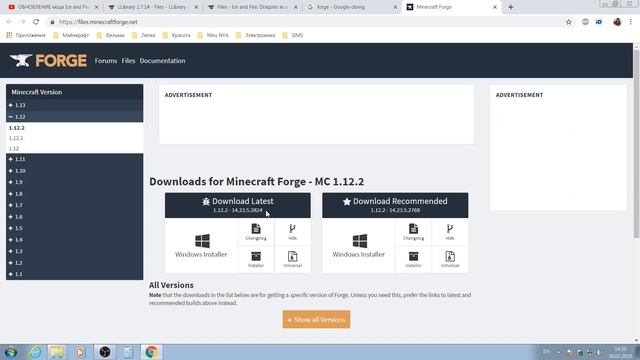The height and width of the screenshot is (360, 640).
Task: Expand Minecraft version 1.10
Action: (x=75, y=171)
